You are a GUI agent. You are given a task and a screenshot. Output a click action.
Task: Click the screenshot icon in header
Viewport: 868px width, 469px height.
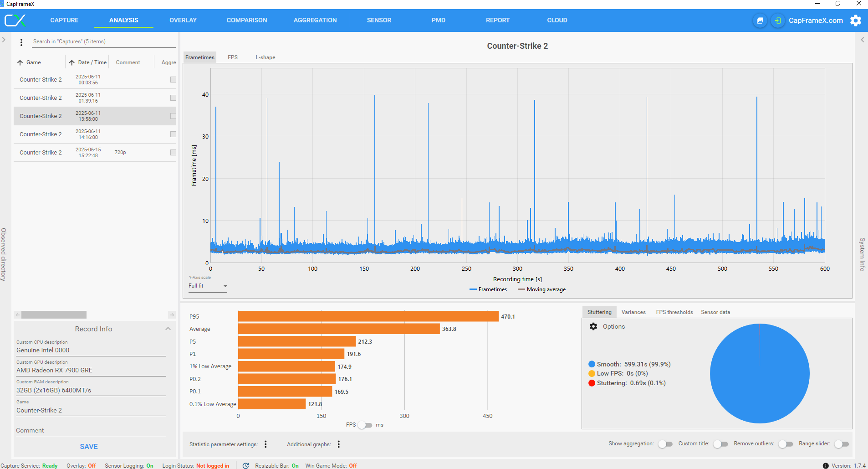[x=760, y=21]
